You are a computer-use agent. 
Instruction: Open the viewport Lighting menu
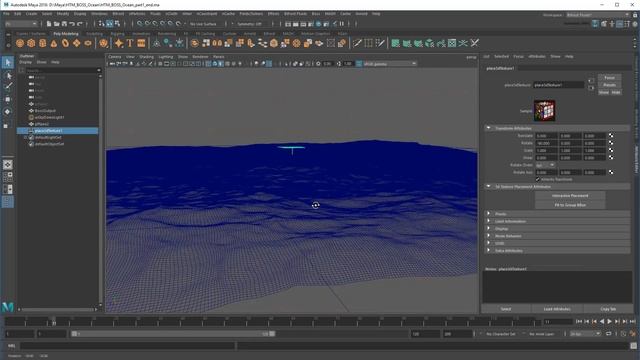pyautogui.click(x=166, y=57)
